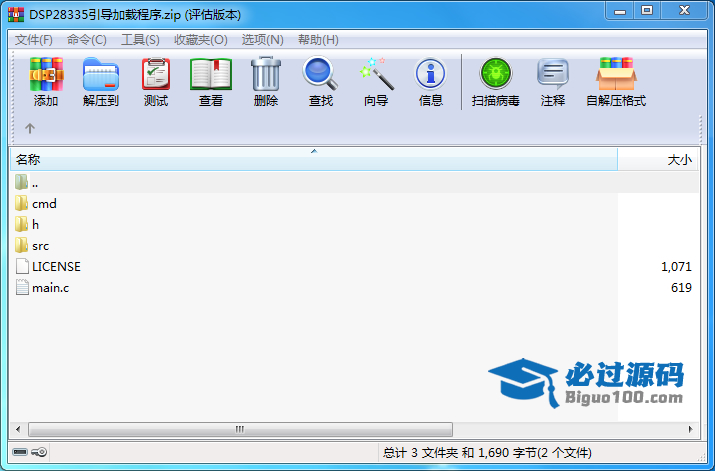Minimize the WinRAR window
Screen dimensions: 715x471
620,11
